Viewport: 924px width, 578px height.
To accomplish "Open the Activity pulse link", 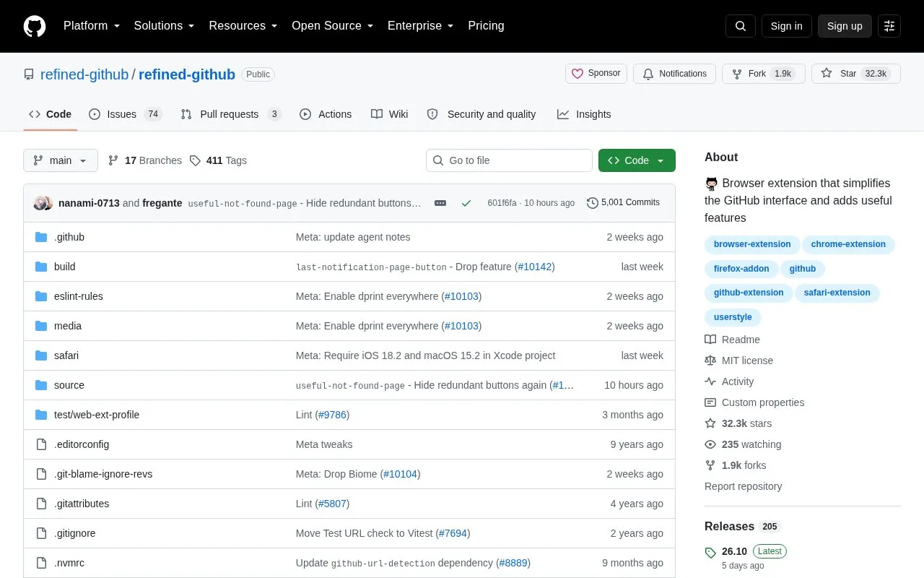I will point(729,381).
